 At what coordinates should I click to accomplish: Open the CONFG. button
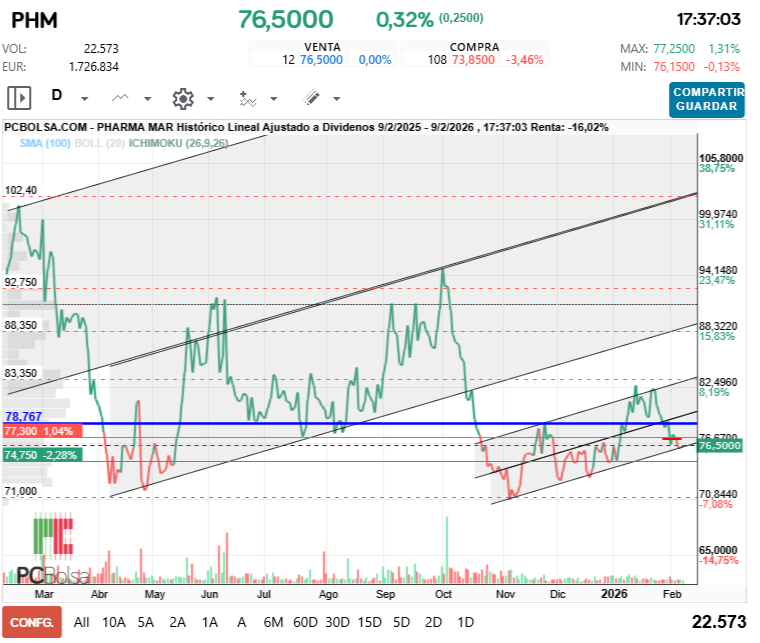(32, 621)
